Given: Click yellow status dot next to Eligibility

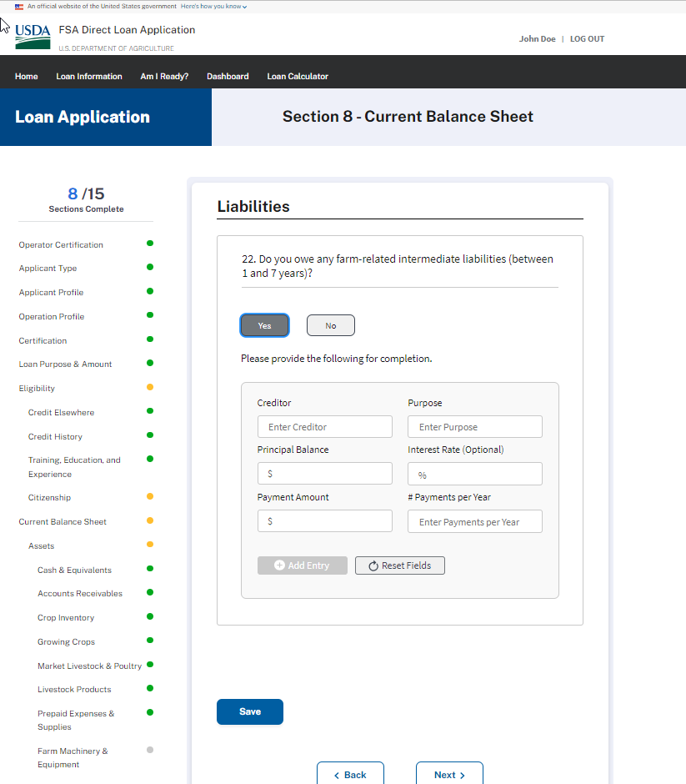Looking at the screenshot, I should (150, 387).
